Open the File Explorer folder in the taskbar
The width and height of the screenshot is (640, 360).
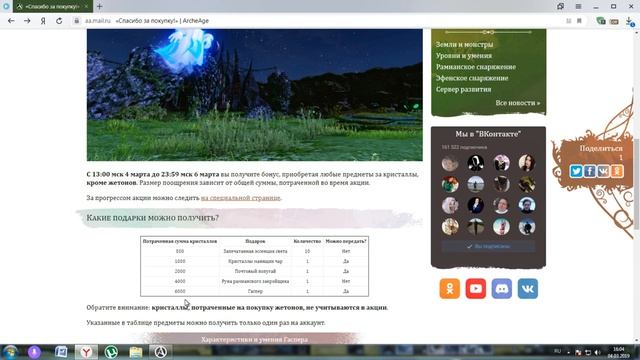136,352
